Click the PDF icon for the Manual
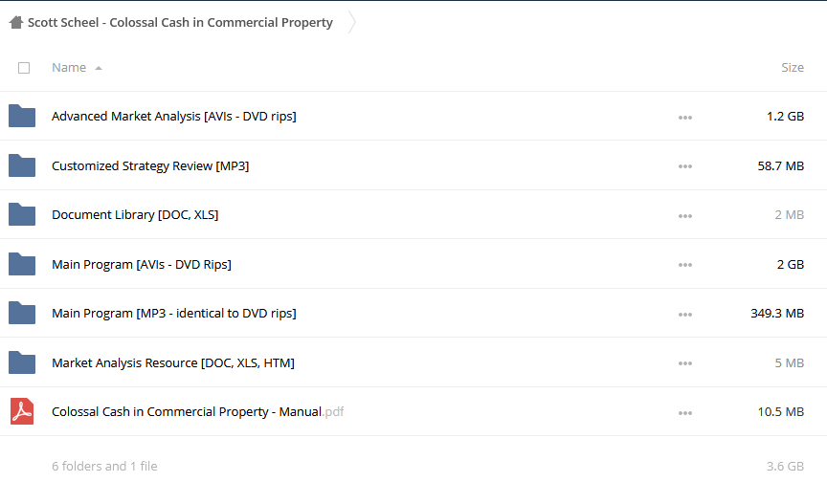This screenshot has width=827, height=504. pos(22,411)
